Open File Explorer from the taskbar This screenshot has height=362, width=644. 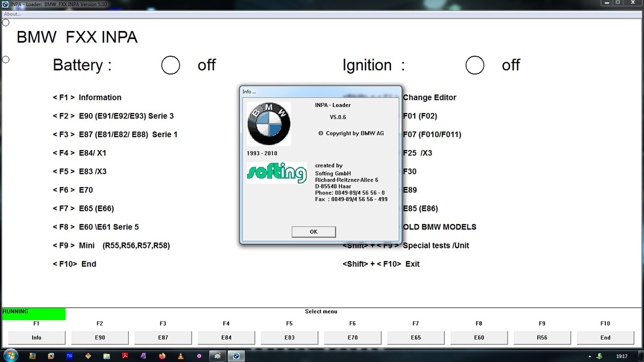(106, 356)
